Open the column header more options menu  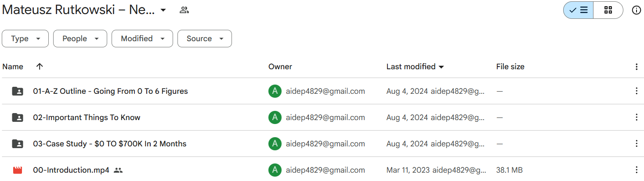[636, 67]
